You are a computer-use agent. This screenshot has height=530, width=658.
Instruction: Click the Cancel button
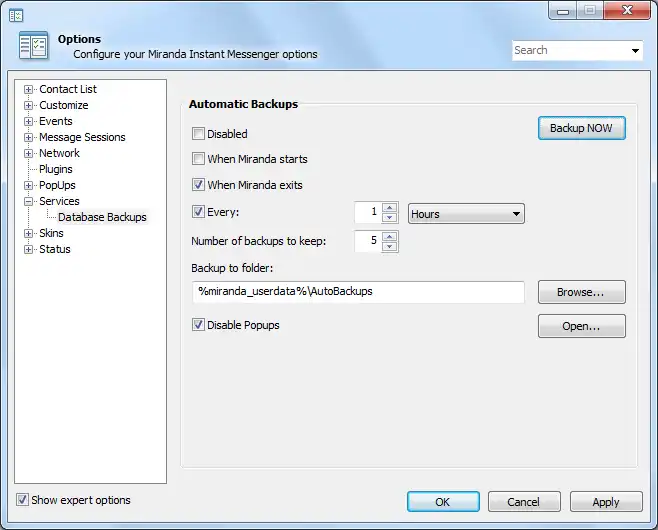tap(524, 502)
